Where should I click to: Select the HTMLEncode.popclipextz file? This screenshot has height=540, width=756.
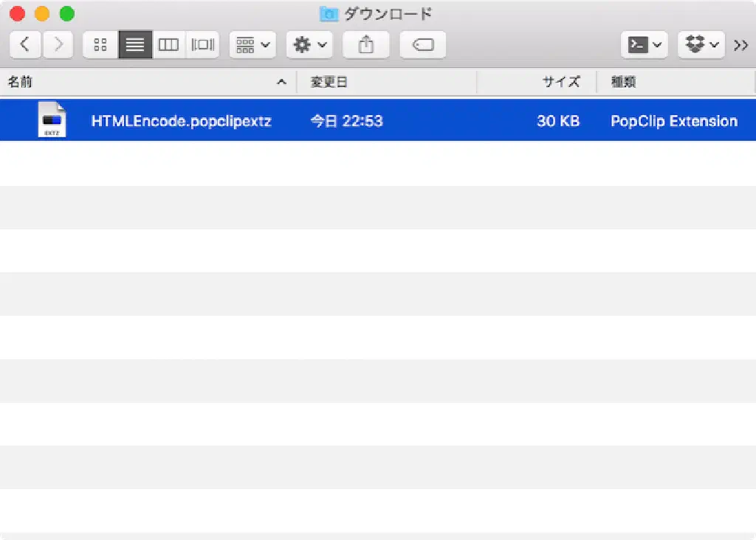(x=181, y=121)
